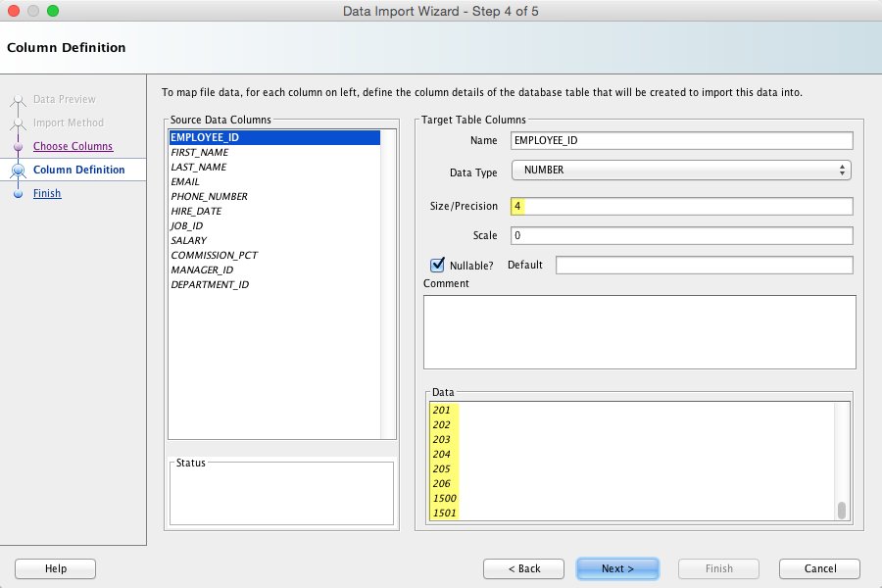The image size is (882, 588).
Task: Click the Choose Columns step bullet icon
Action: [18, 147]
